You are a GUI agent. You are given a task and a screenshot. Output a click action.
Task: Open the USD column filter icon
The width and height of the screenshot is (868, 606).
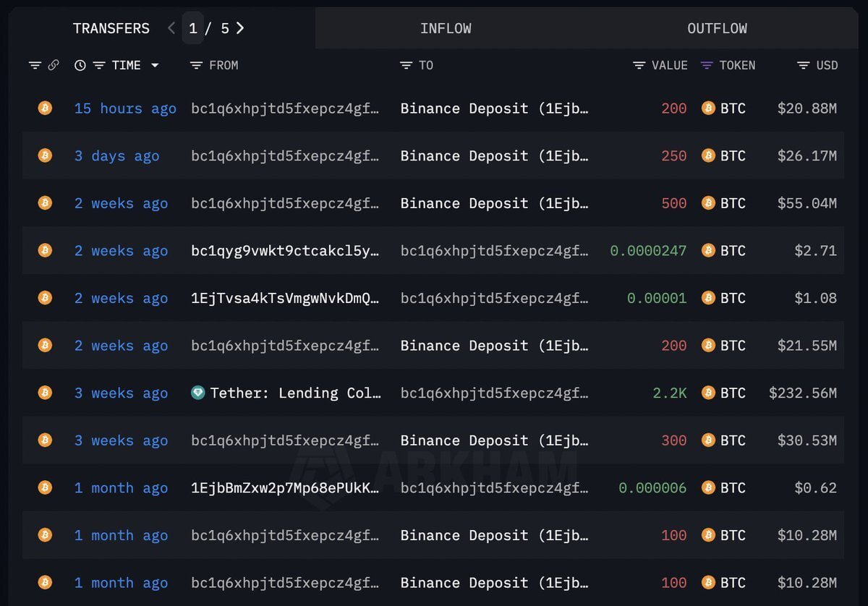pos(804,65)
